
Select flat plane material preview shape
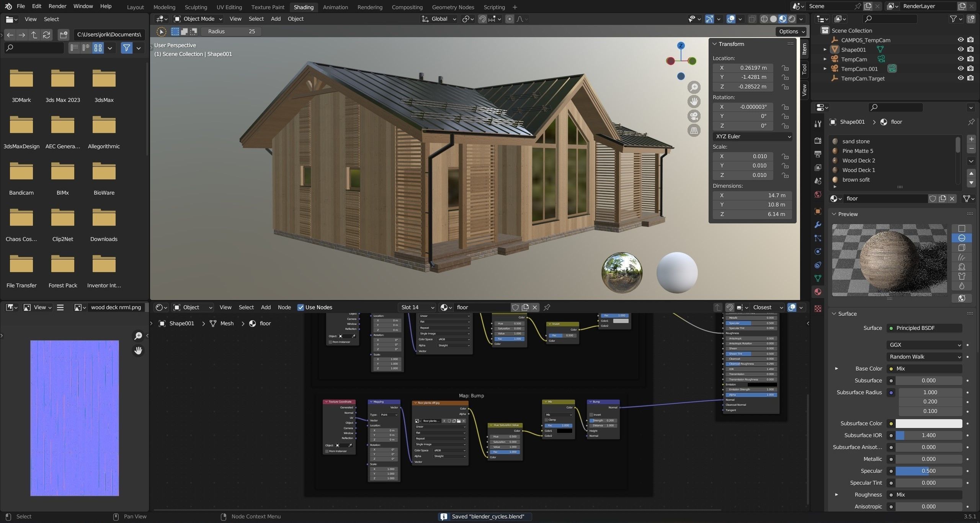point(961,228)
